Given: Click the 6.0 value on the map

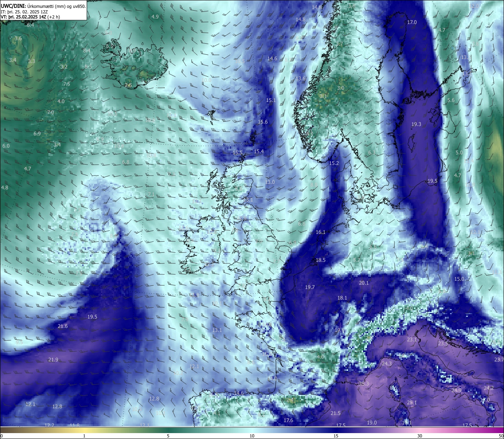Looking at the screenshot, I should (6, 146).
